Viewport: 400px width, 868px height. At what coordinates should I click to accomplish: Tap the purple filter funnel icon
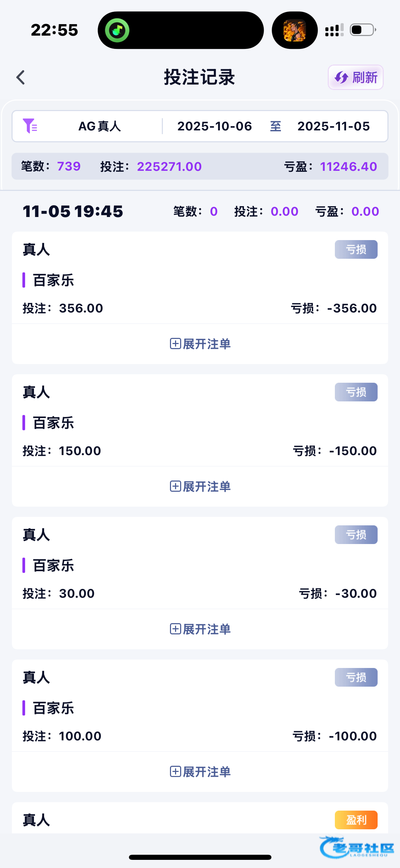30,126
